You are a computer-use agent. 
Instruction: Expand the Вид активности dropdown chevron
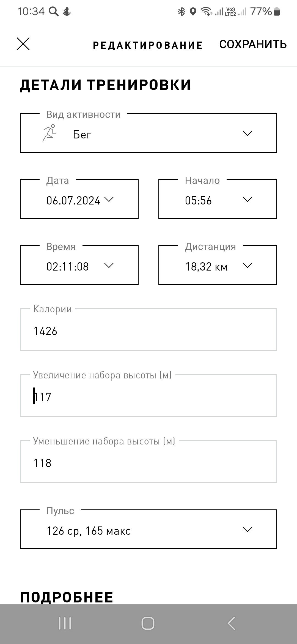(x=248, y=133)
